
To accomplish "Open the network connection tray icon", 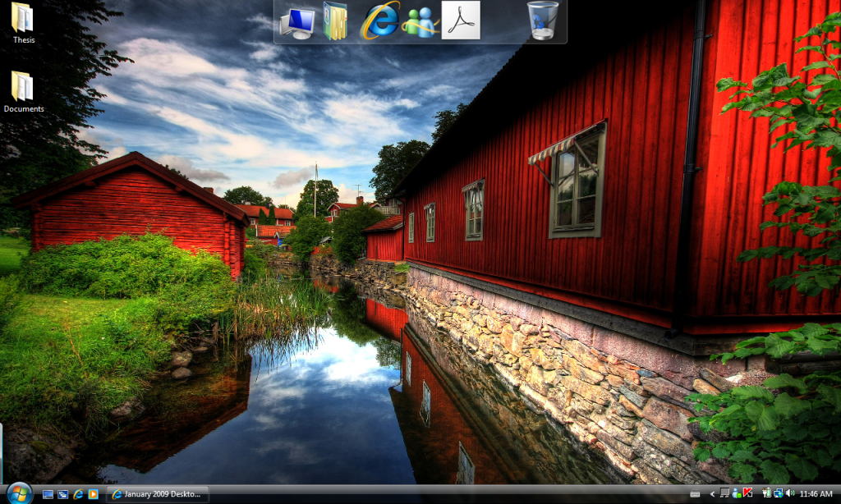I will click(779, 493).
